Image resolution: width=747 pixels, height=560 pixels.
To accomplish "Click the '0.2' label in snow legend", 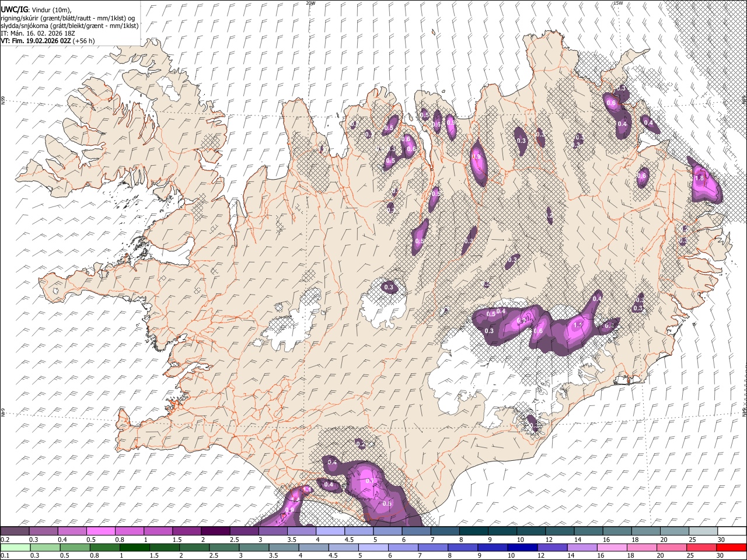I will (x=5, y=540).
